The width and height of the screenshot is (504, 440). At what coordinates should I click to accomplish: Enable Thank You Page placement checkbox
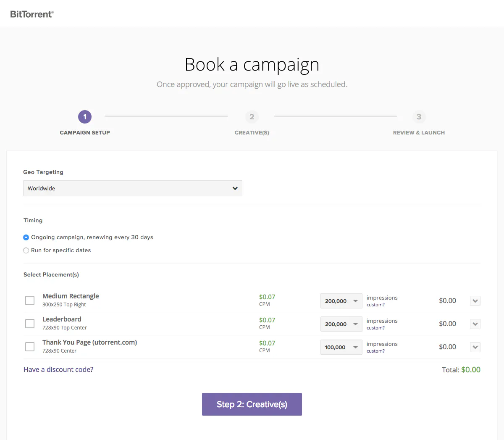click(30, 347)
